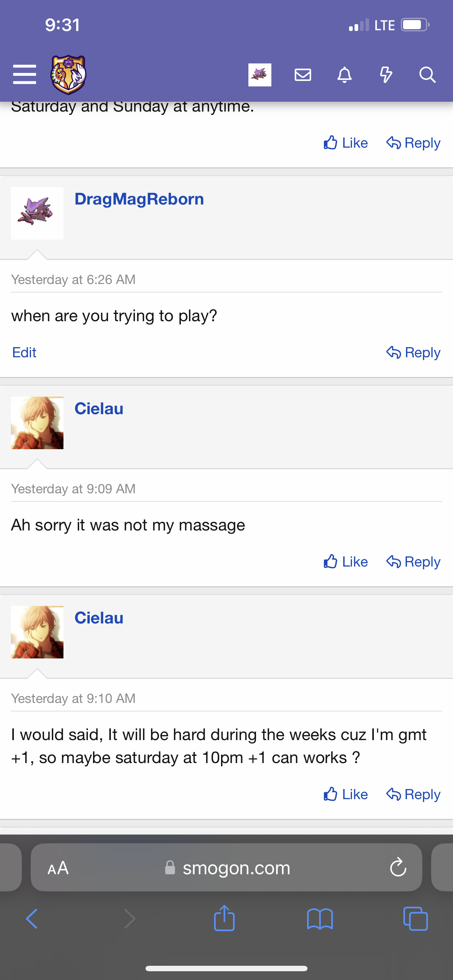
Task: Open the Safari tabs overview icon
Action: click(x=415, y=919)
